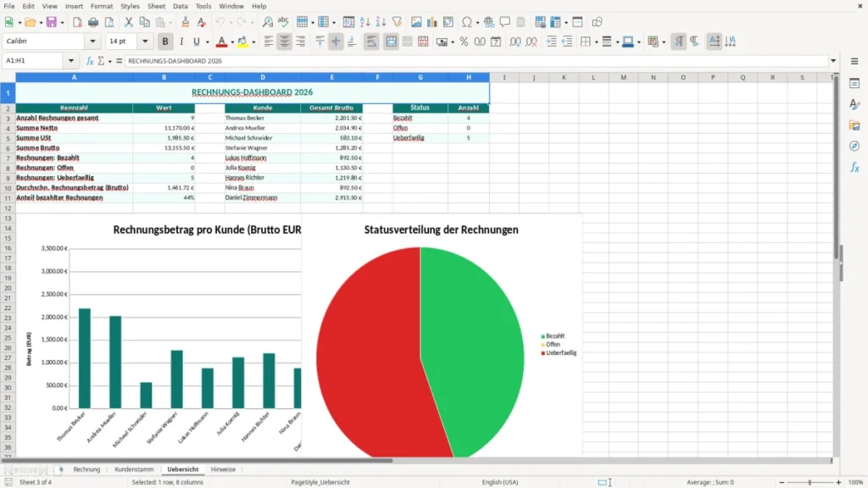Open the Sheet menu
The height and width of the screenshot is (488, 868).
[156, 6]
